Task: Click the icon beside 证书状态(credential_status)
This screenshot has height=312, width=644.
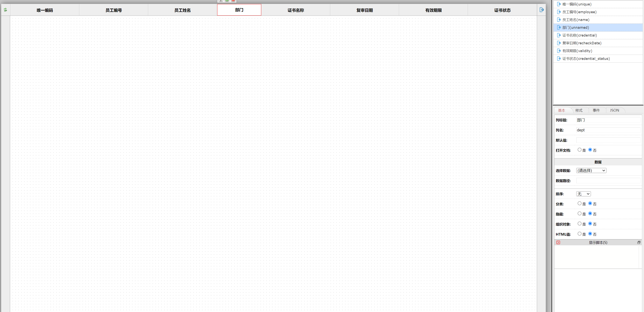Action: [559, 59]
